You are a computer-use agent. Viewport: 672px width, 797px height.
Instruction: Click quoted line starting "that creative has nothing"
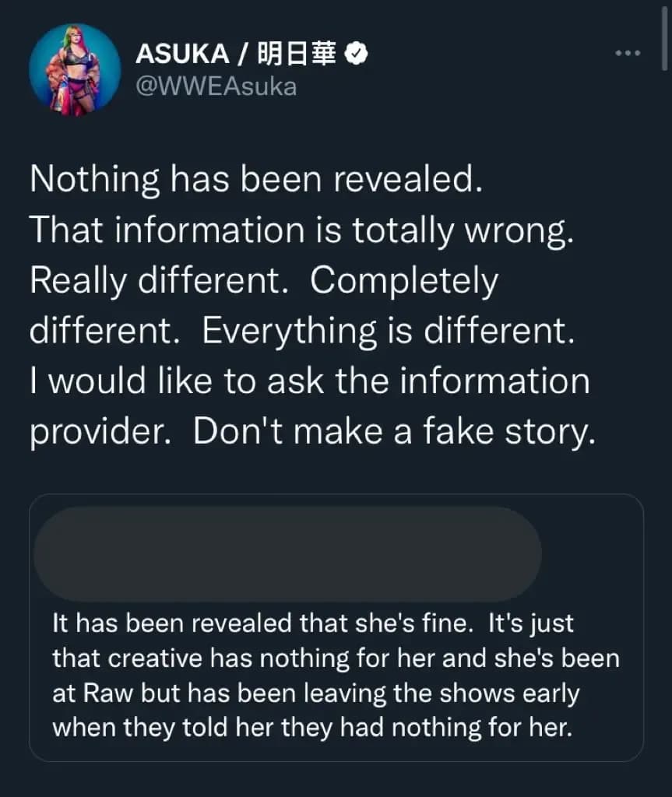click(336, 658)
